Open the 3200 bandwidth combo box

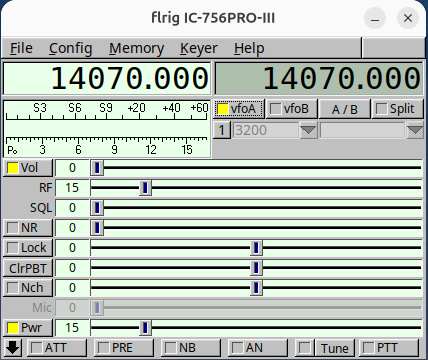pyautogui.click(x=274, y=130)
